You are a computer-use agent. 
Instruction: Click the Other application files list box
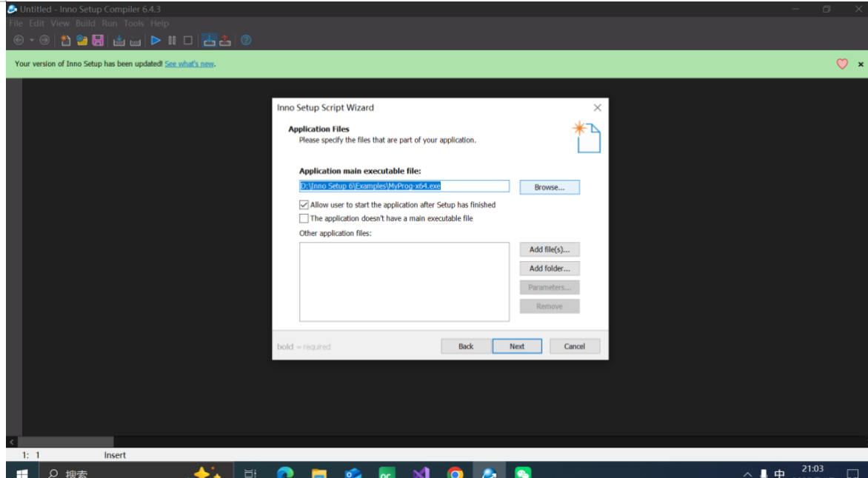tap(404, 282)
